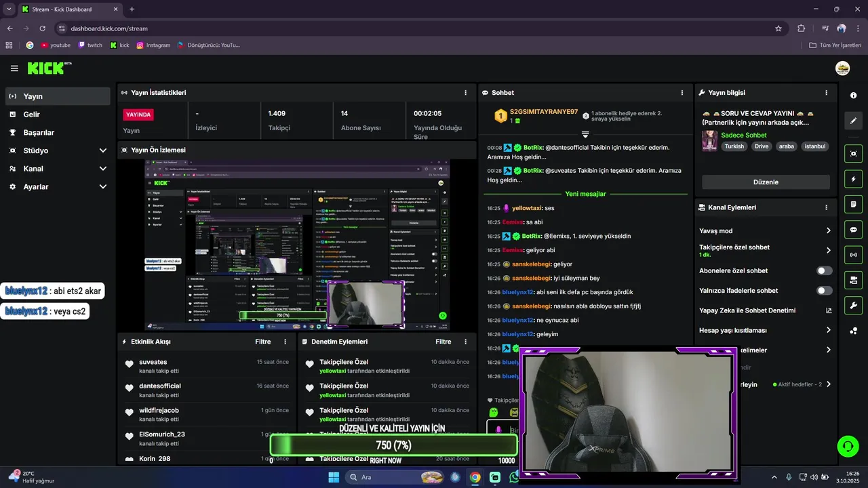Click the three-dots cluster icon in right sidebar
Image resolution: width=868 pixels, height=488 pixels.
[x=853, y=331]
